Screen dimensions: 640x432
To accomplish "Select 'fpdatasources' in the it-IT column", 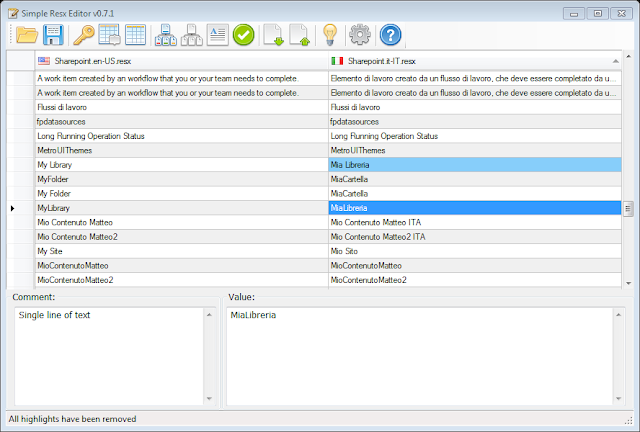I will [x=475, y=122].
